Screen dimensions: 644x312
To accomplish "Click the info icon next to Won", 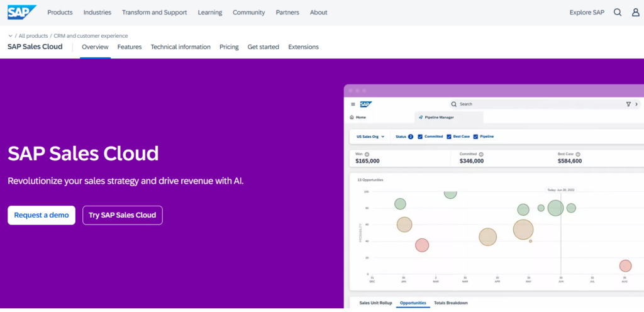I will (367, 154).
